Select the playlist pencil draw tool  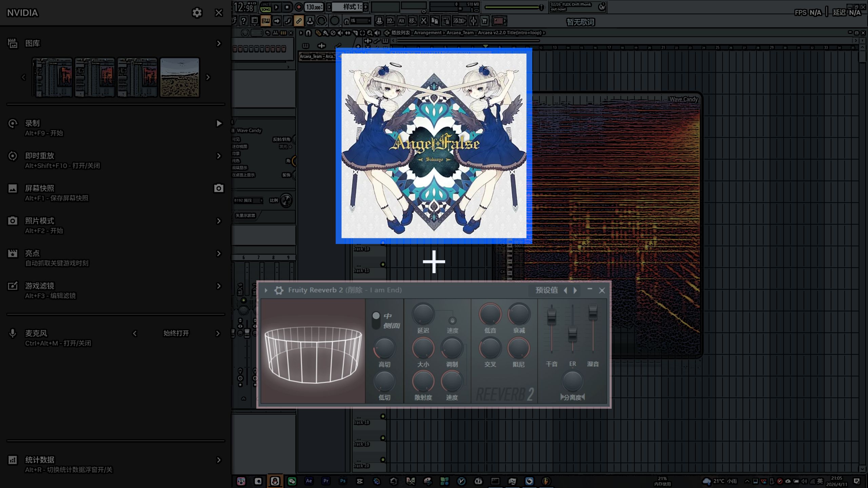[x=318, y=33]
